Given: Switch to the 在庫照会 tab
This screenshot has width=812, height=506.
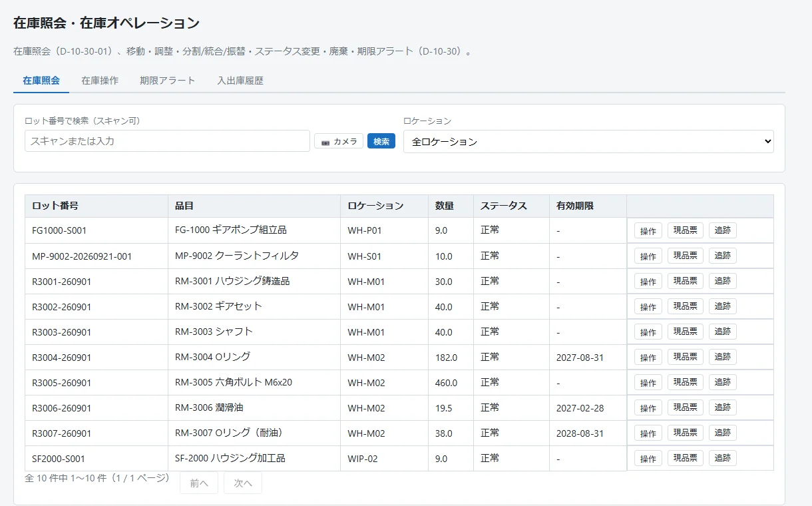Looking at the screenshot, I should [41, 81].
